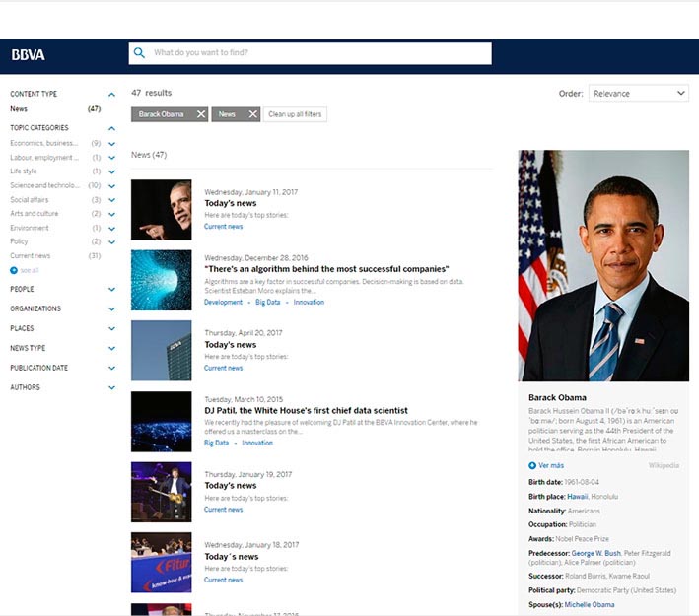The image size is (699, 616).
Task: Expand the Publication Date filter section
Action: (x=111, y=368)
